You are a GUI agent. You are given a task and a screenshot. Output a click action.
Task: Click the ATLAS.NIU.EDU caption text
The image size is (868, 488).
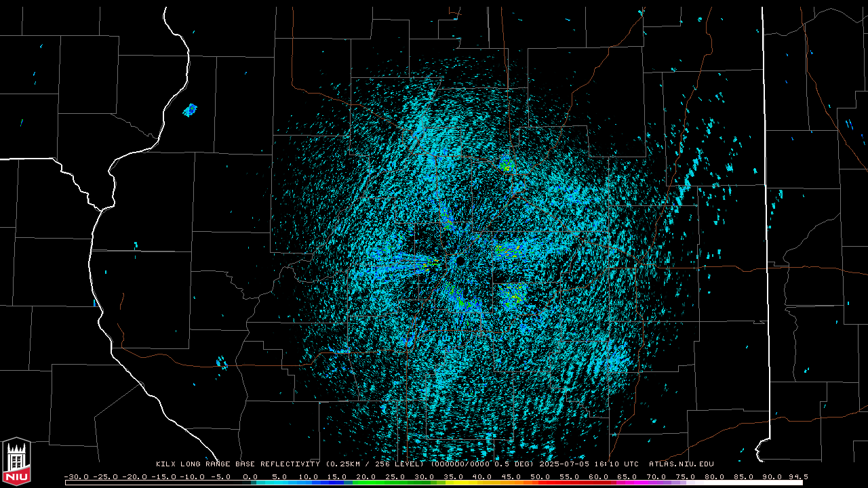682,464
